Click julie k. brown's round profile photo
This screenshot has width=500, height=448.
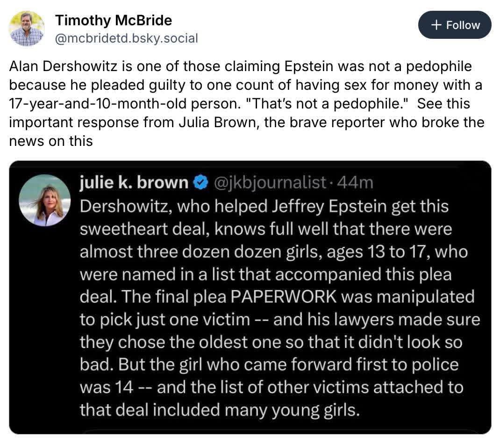44,200
